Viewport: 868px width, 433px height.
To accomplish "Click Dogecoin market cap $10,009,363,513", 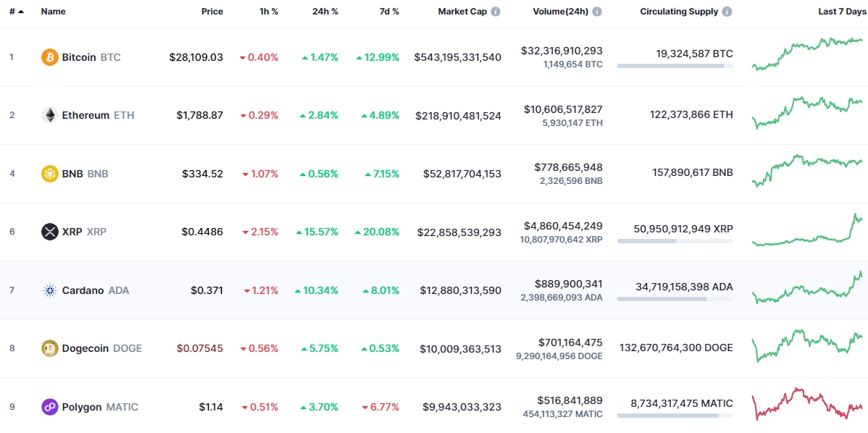I will click(x=461, y=348).
